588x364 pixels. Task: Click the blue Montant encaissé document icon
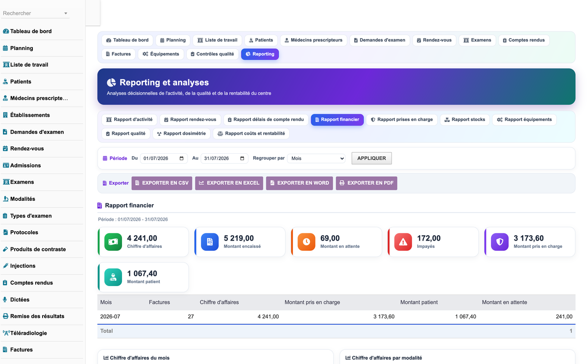210,242
